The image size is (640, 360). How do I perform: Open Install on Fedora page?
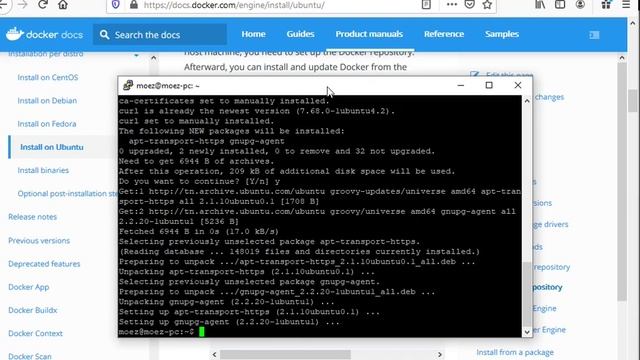47,124
